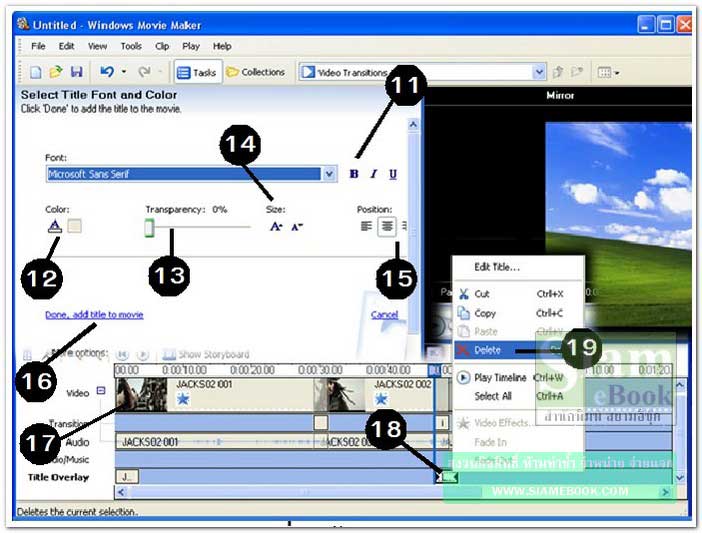
Task: Click the rewind timeline button
Action: 122,354
